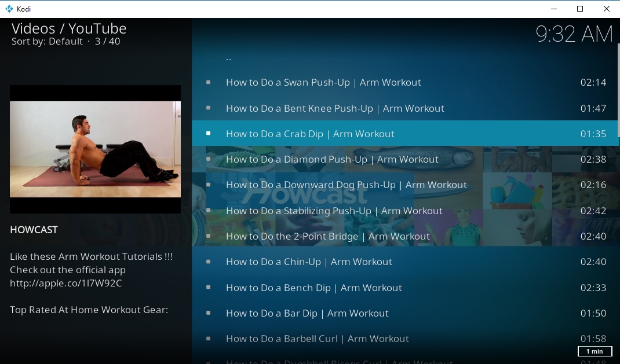Click the Videos / YouTube breadcrumb heading

click(x=69, y=28)
